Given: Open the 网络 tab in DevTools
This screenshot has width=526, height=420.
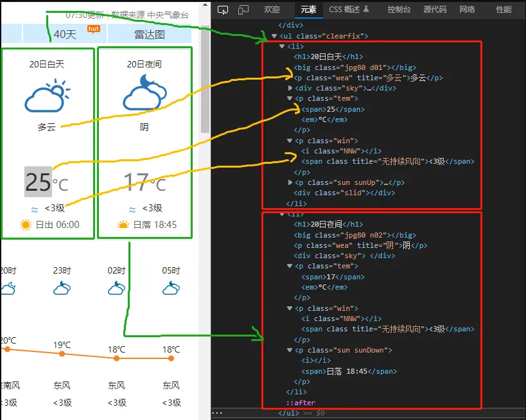Looking at the screenshot, I should pos(467,10).
